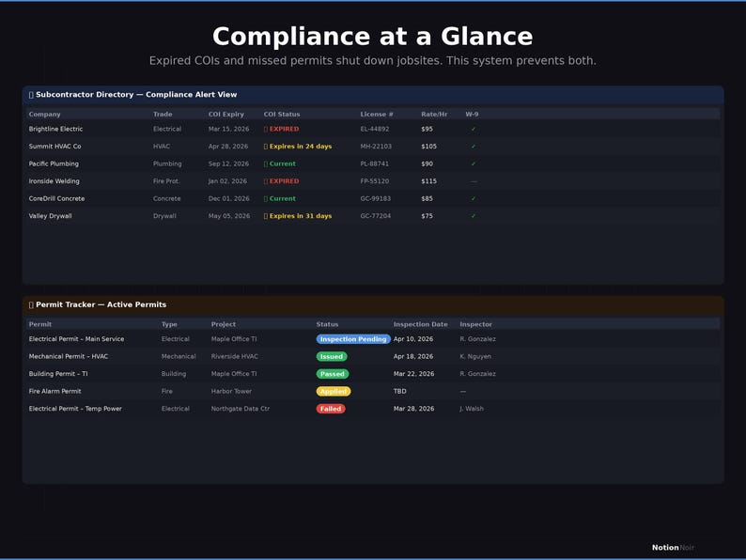Click the Project column header
This screenshot has height=560, width=746.
pos(224,324)
